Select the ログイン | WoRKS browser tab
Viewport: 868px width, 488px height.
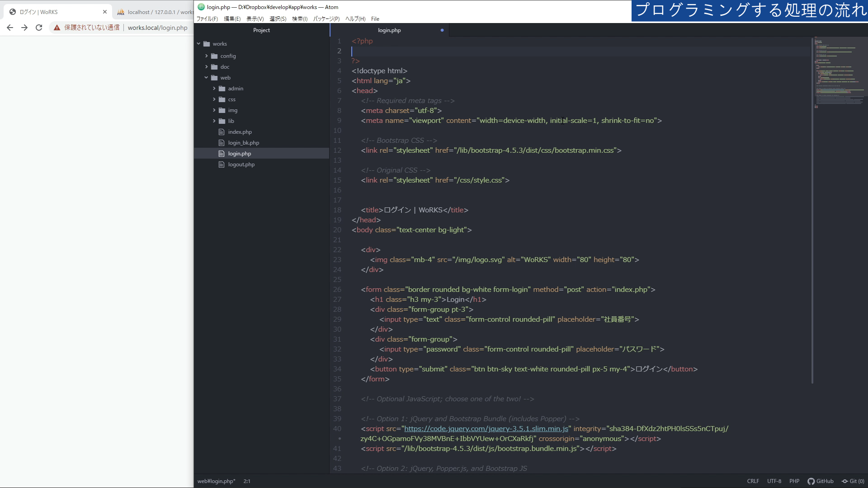(x=58, y=12)
